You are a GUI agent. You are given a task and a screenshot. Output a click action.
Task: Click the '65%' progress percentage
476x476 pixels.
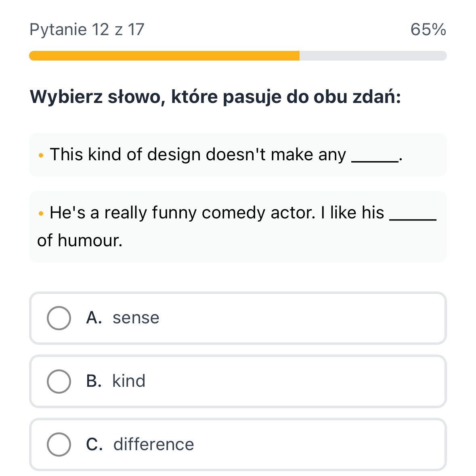coord(428,29)
